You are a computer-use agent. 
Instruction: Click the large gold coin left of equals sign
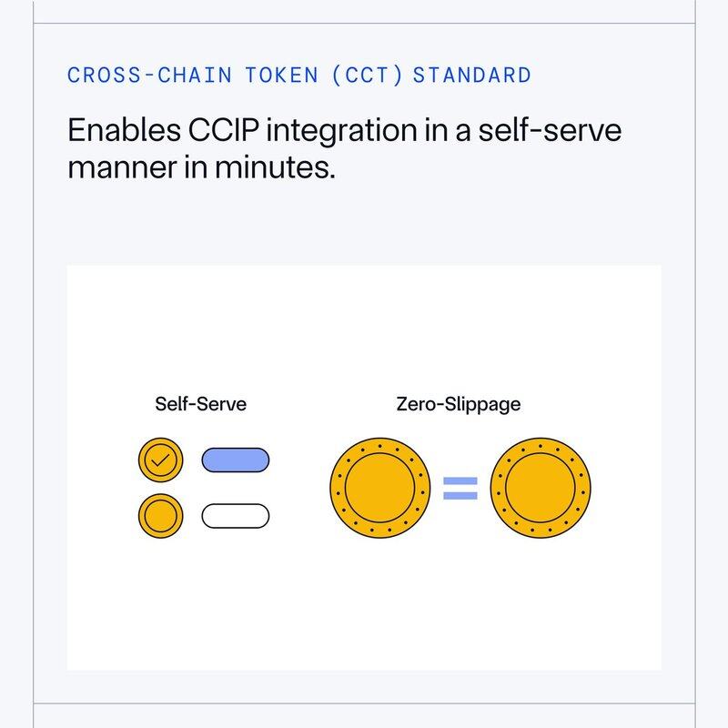[x=379, y=488]
